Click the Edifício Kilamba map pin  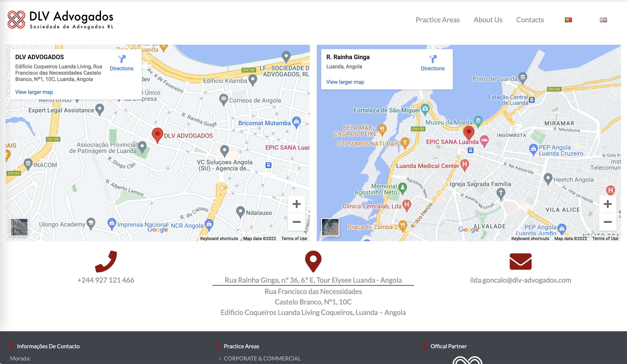point(253,81)
